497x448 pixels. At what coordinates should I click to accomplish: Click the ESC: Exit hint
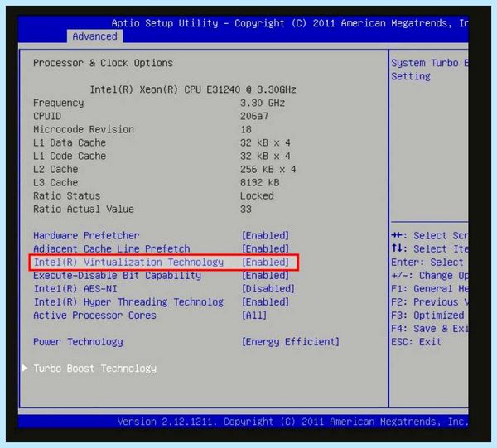(x=416, y=342)
